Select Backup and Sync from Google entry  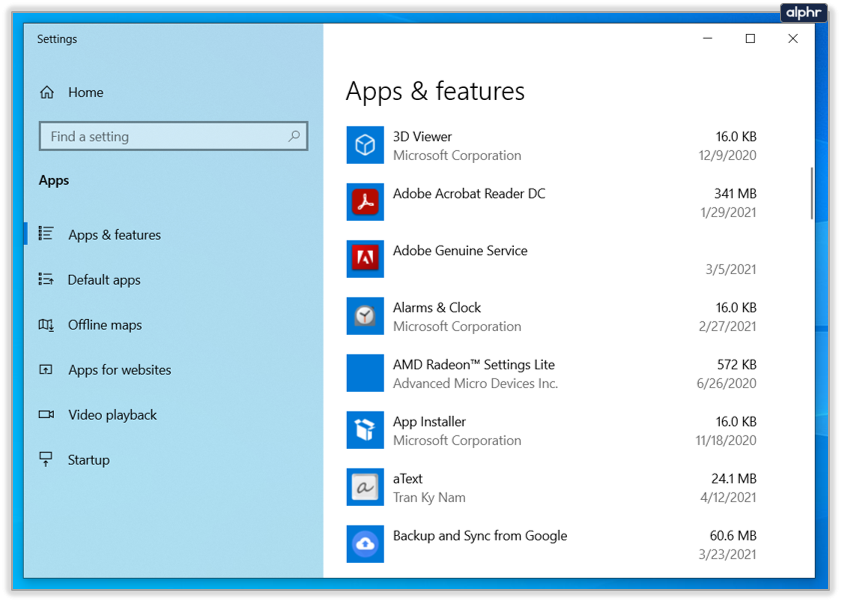pos(479,536)
